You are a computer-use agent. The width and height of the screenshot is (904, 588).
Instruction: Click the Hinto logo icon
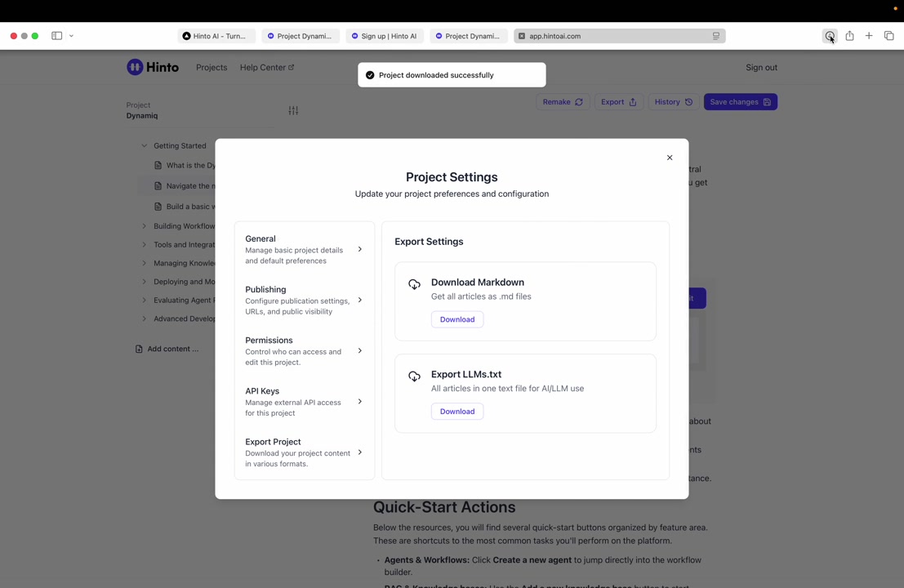click(135, 67)
